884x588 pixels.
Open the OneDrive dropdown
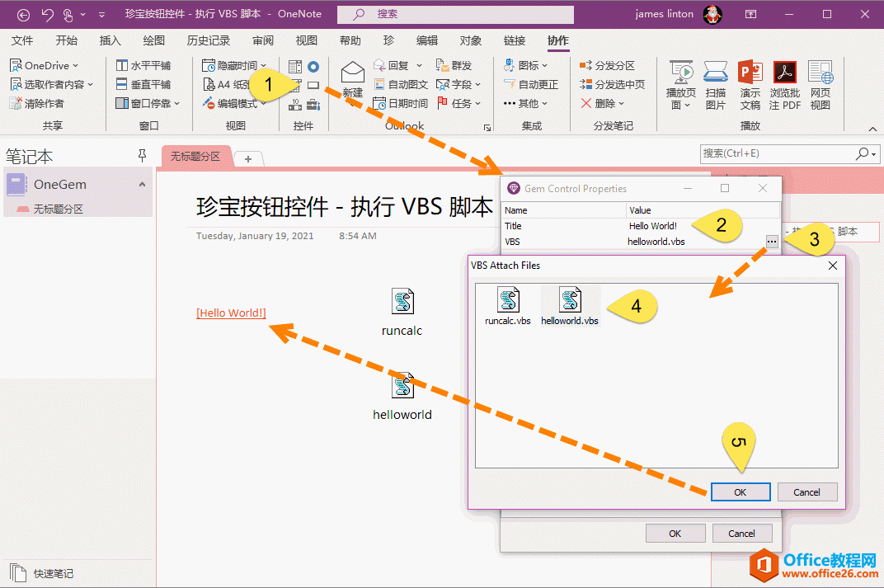coord(75,66)
